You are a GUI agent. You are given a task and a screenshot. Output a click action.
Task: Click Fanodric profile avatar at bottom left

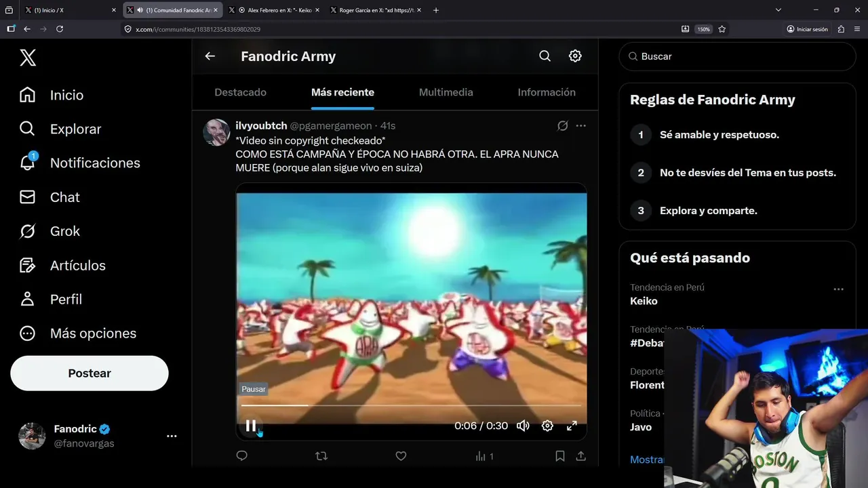(32, 436)
